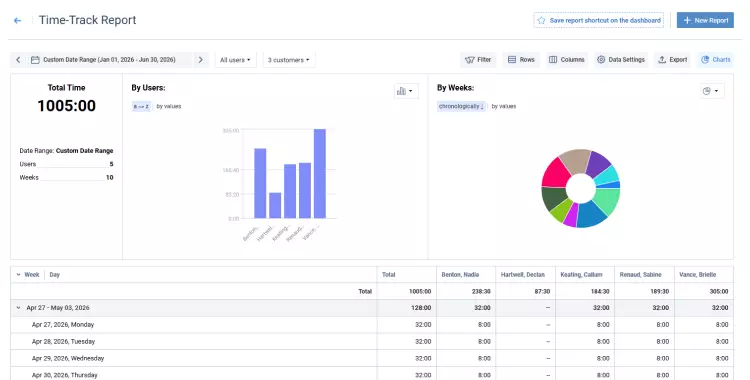Select the crimson pie chart segment

click(x=555, y=173)
